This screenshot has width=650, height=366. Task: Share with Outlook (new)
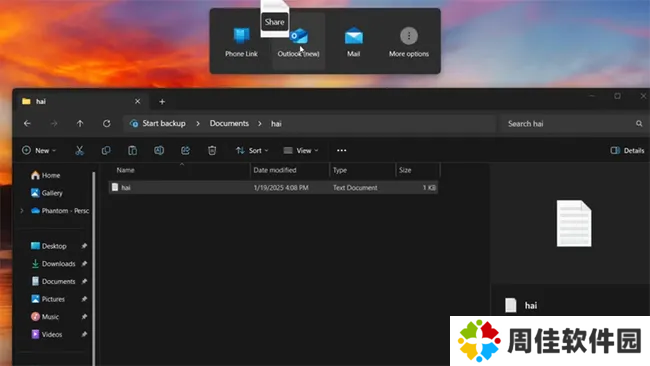298,41
